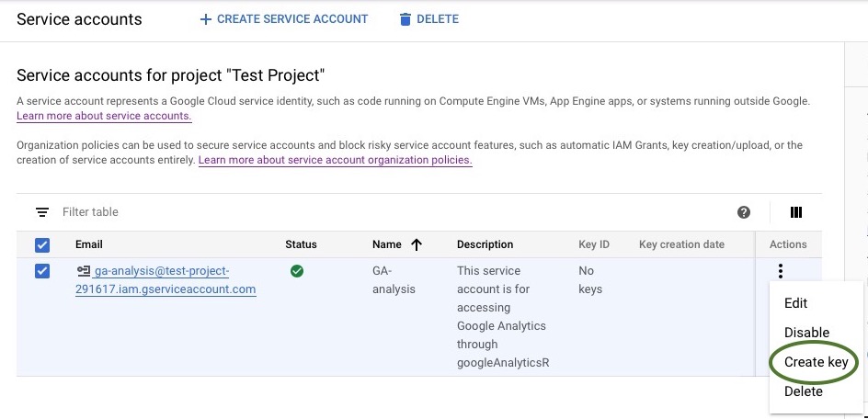Open column display options icon
Screen dimensions: 868x419
coord(796,212)
